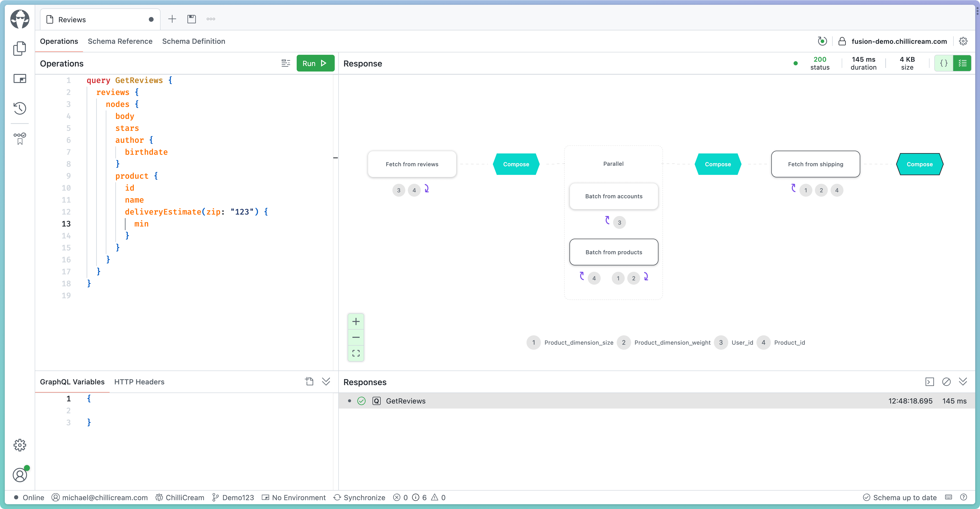Switch response to JSON view
This screenshot has width=980, height=509.
coord(944,63)
